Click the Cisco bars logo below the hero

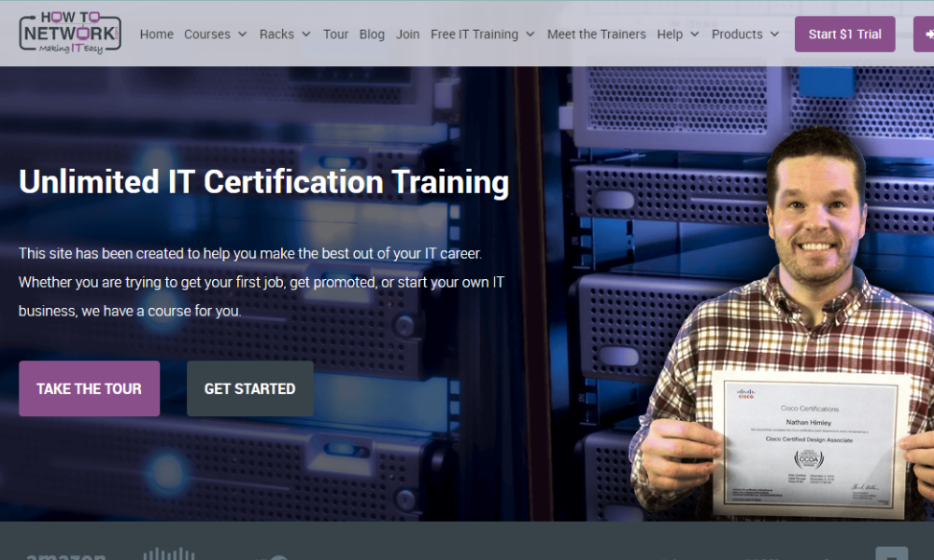(168, 554)
